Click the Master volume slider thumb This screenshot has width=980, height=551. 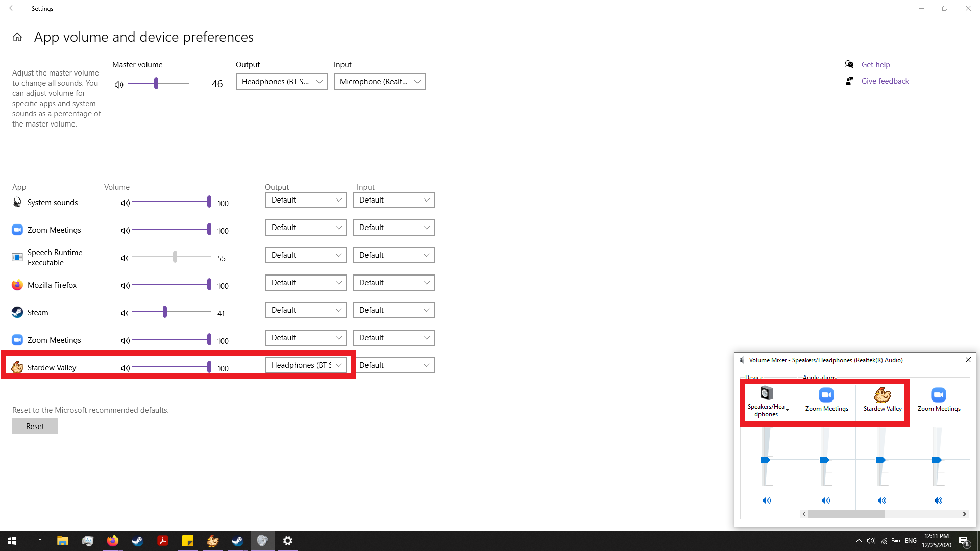tap(156, 83)
